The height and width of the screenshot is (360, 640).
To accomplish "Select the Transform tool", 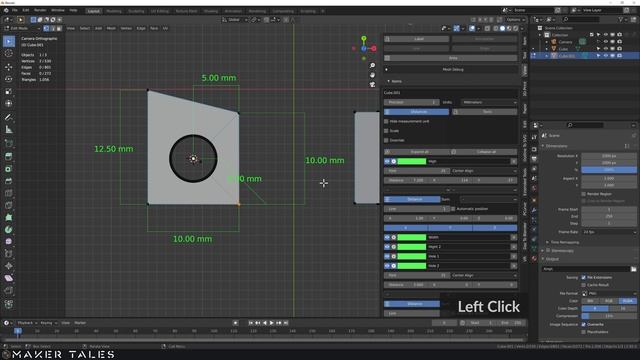I will (9, 104).
